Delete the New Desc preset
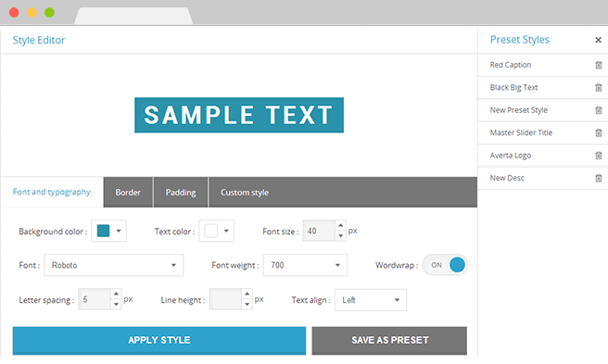The image size is (608, 364). [x=599, y=179]
